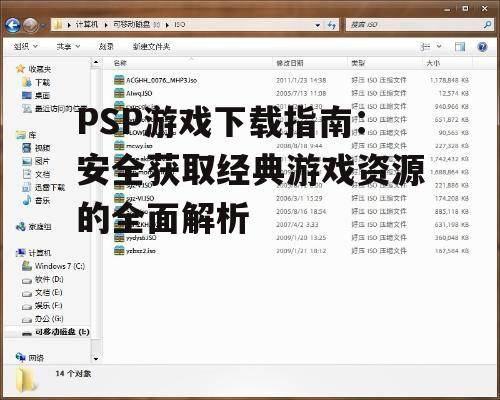
Task: Click the network icon beside 网络
Action: [x=21, y=357]
